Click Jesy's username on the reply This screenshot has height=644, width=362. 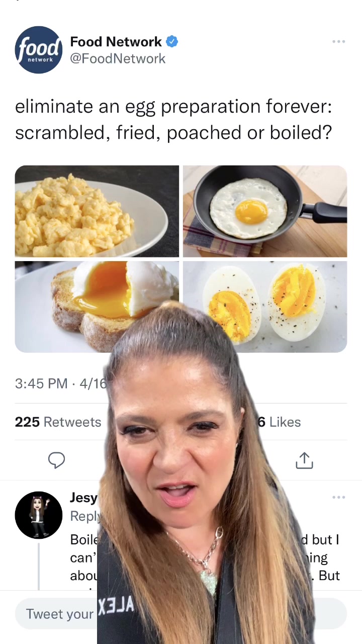pyautogui.click(x=83, y=498)
